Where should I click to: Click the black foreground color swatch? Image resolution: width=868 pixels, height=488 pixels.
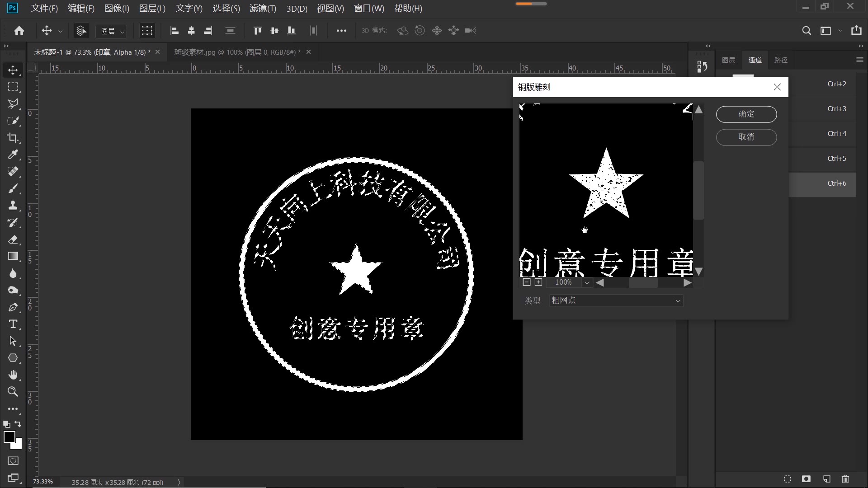click(x=9, y=436)
